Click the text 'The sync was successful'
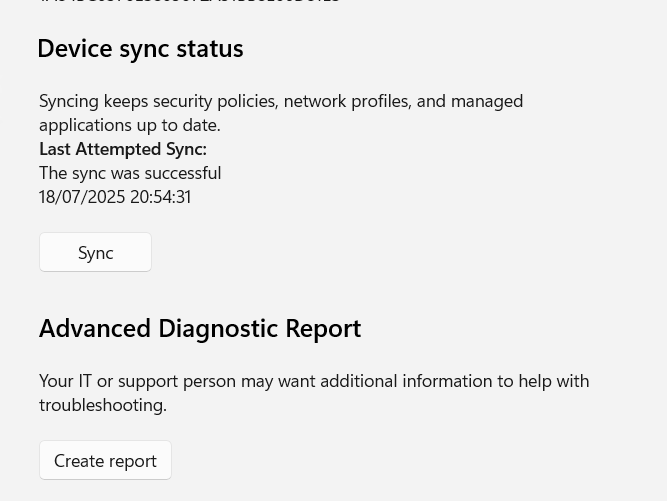Viewport: 667px width, 501px height. tap(130, 172)
